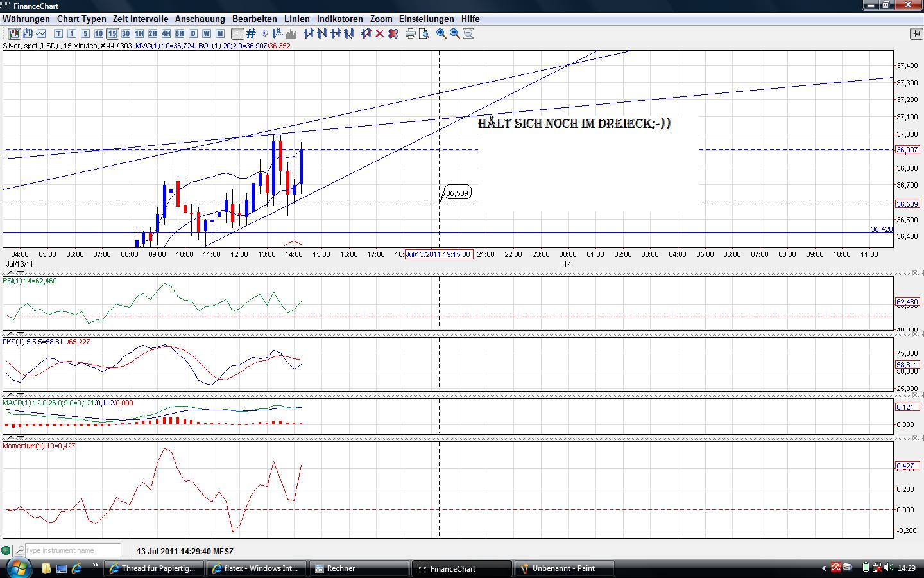The height and width of the screenshot is (578, 924).
Task: Select the candlestick chart type icon
Action: click(14, 33)
